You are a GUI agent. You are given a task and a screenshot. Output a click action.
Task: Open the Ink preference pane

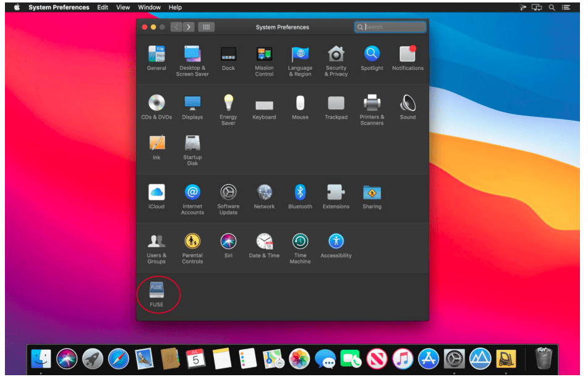point(156,147)
